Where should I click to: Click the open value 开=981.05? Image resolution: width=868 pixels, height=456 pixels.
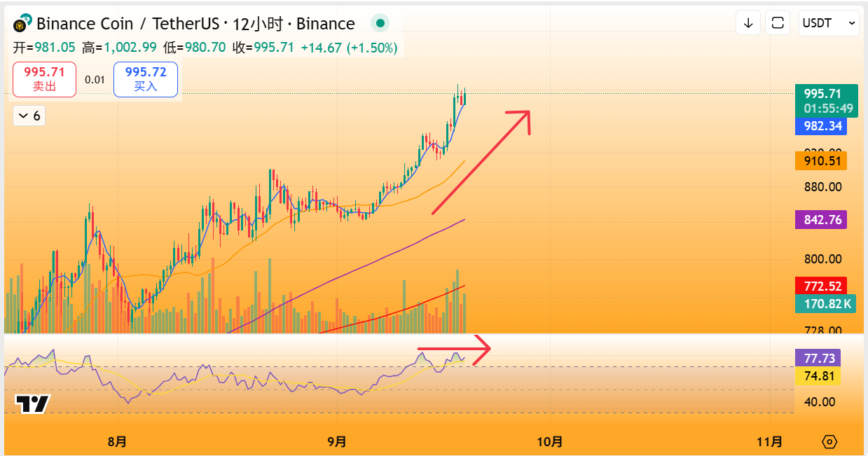point(44,48)
